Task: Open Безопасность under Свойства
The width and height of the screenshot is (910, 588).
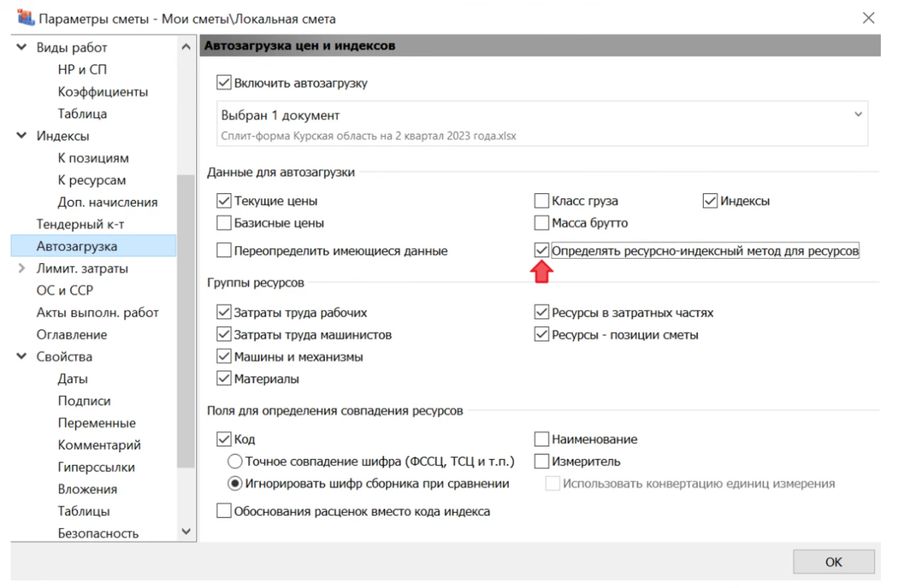Action: pos(98,533)
